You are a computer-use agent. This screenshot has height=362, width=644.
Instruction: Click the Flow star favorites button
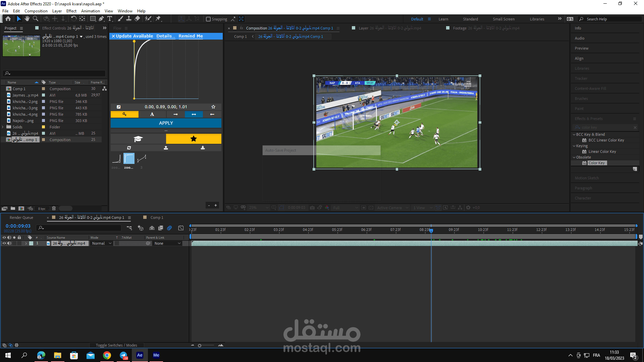coord(194,139)
